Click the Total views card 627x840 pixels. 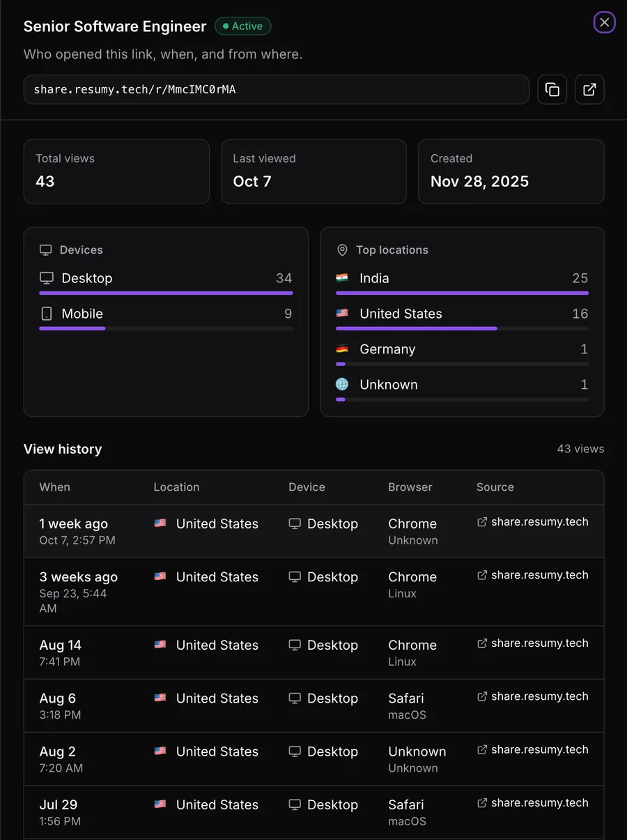(116, 171)
